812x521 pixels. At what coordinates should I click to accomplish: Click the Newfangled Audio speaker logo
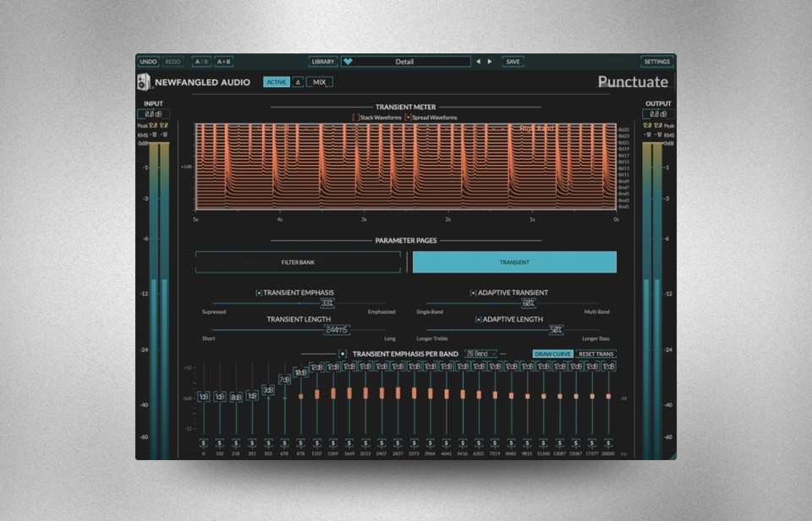[x=144, y=82]
